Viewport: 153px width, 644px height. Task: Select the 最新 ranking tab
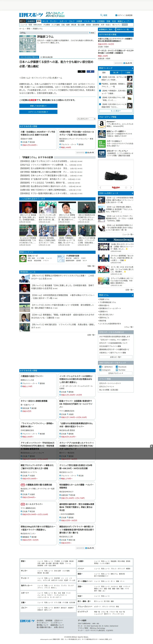tap(104, 73)
